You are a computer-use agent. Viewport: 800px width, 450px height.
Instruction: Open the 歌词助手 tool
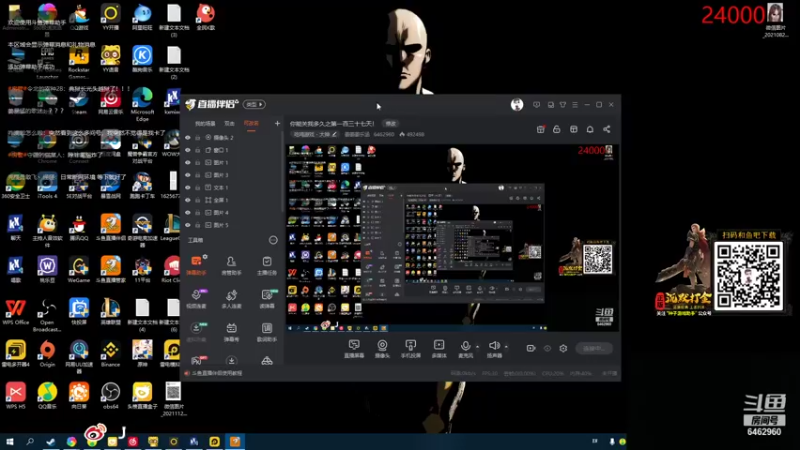click(x=267, y=332)
